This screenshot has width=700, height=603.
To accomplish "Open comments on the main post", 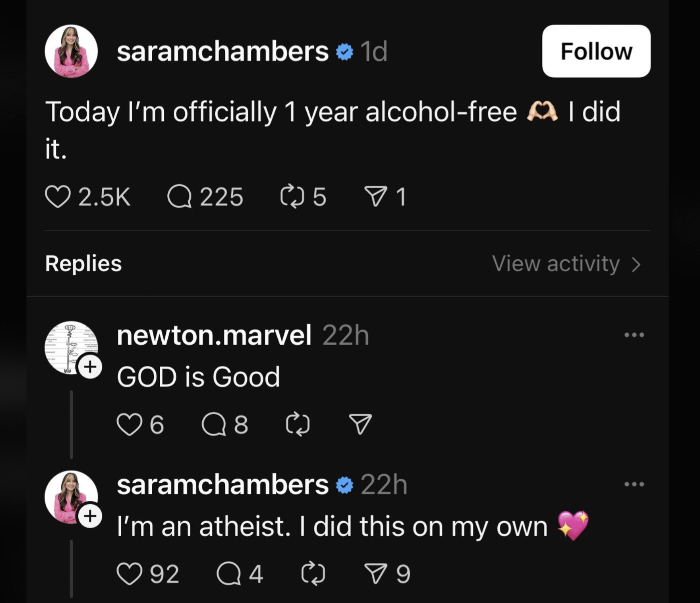I will (x=179, y=197).
